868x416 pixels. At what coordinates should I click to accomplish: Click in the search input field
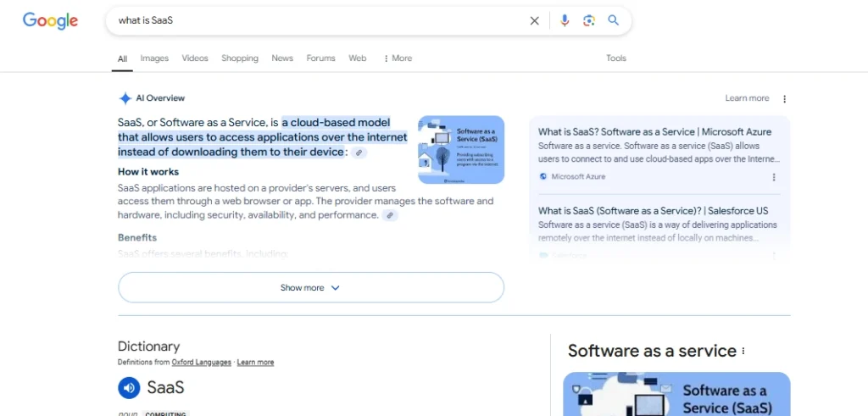[x=319, y=20]
